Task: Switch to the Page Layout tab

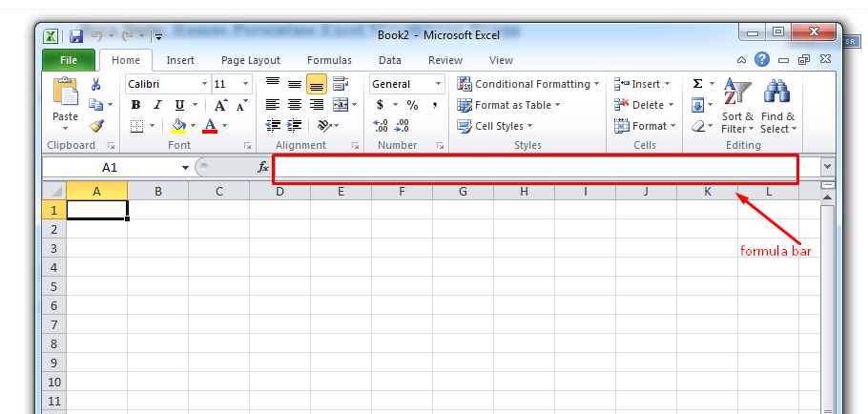Action: 251,60
